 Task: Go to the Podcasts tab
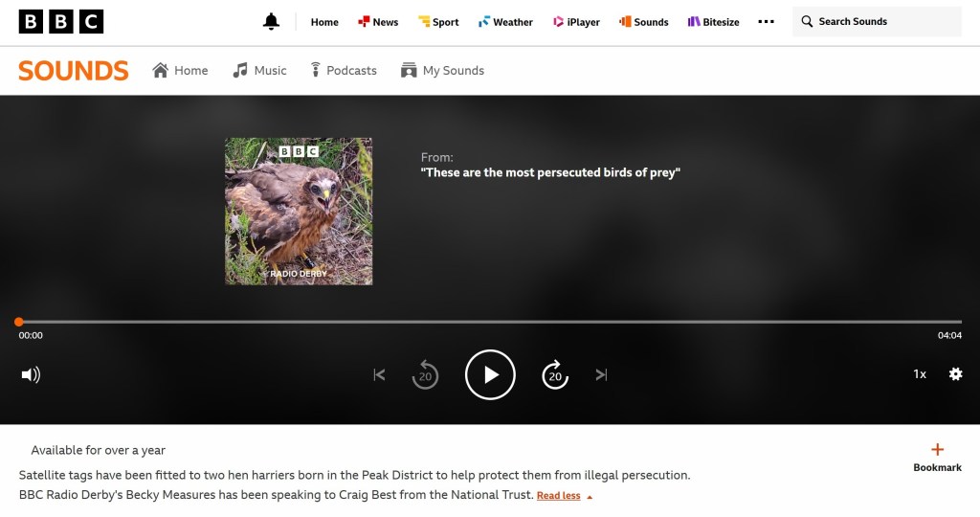click(343, 71)
